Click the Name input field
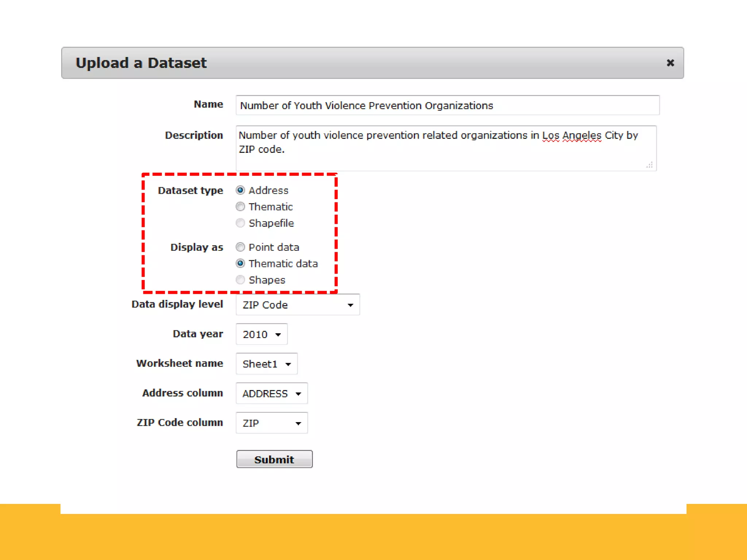The height and width of the screenshot is (560, 747). tap(447, 105)
